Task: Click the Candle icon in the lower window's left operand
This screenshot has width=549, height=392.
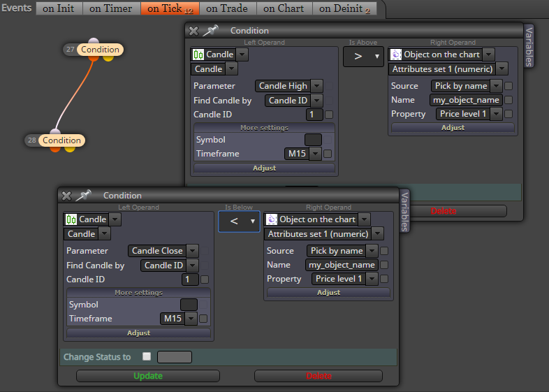Action: coord(71,219)
